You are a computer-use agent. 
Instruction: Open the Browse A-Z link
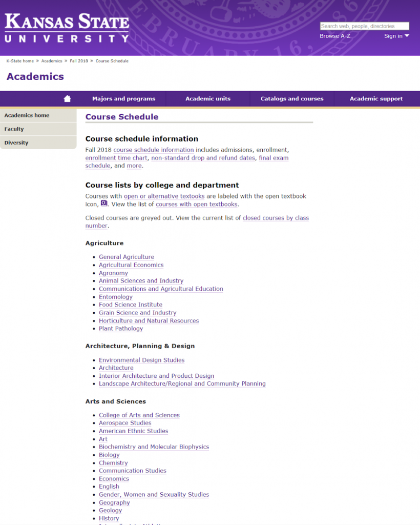click(335, 36)
